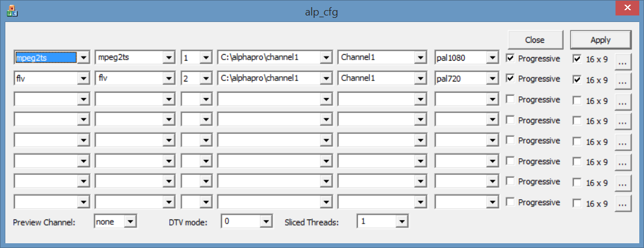This screenshot has height=248, width=644.
Task: Select the highlighted mpeg2ts text field
Action: tap(46, 58)
